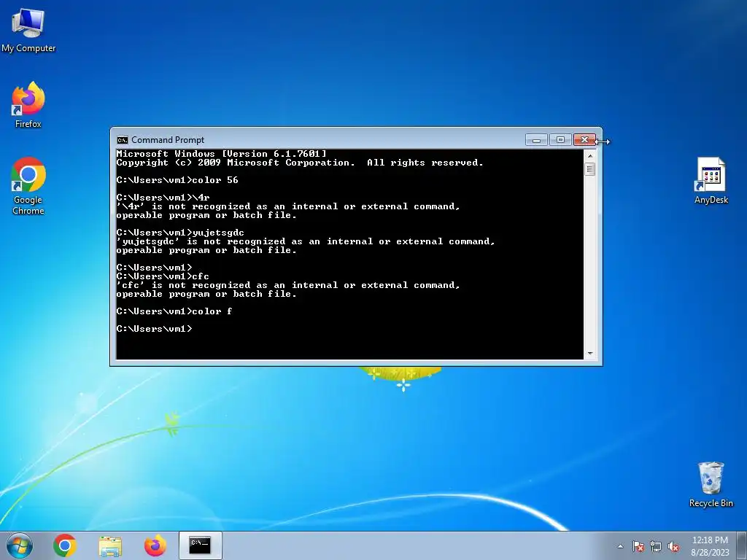Show hidden system tray icons
The width and height of the screenshot is (747, 560).
pos(620,546)
